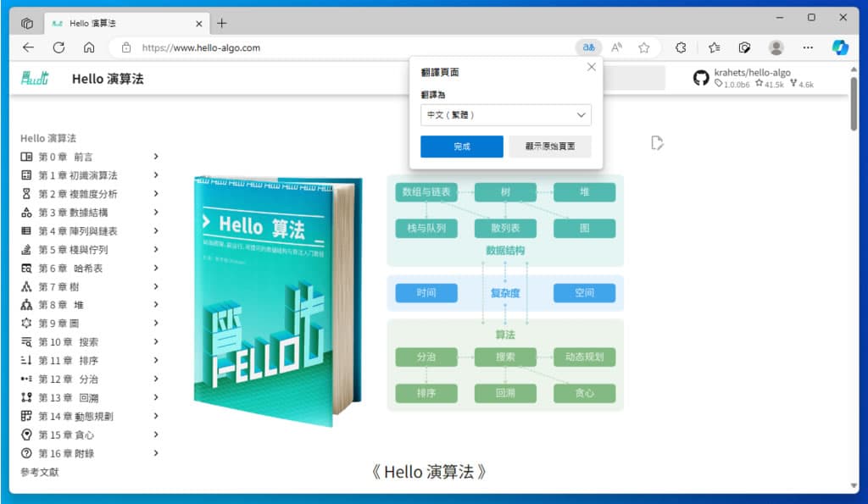868x504 pixels.
Task: Click the edit page icon
Action: (657, 143)
